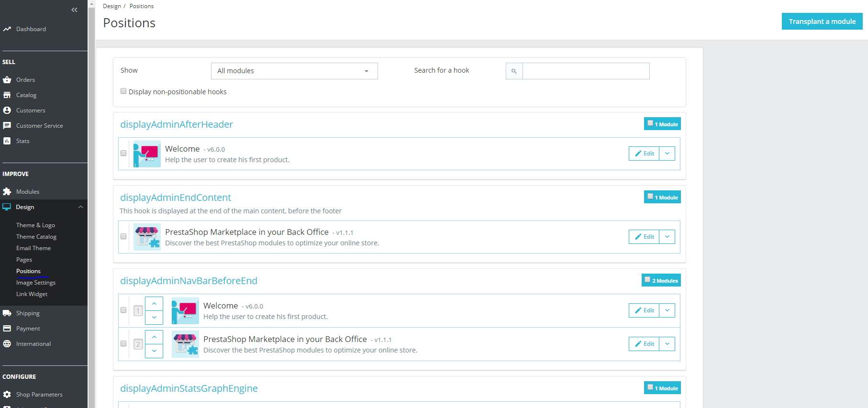
Task: Click the displayAdminEndContent hook title
Action: click(x=176, y=198)
